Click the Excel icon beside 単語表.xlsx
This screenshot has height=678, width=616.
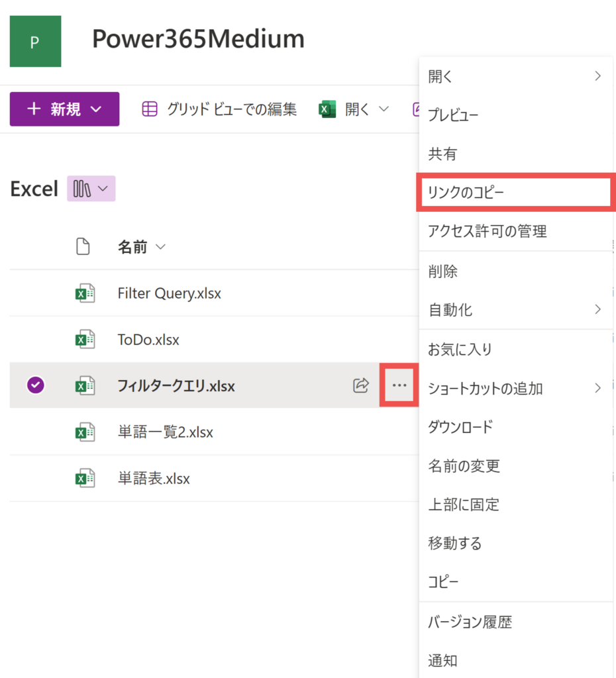[85, 478]
